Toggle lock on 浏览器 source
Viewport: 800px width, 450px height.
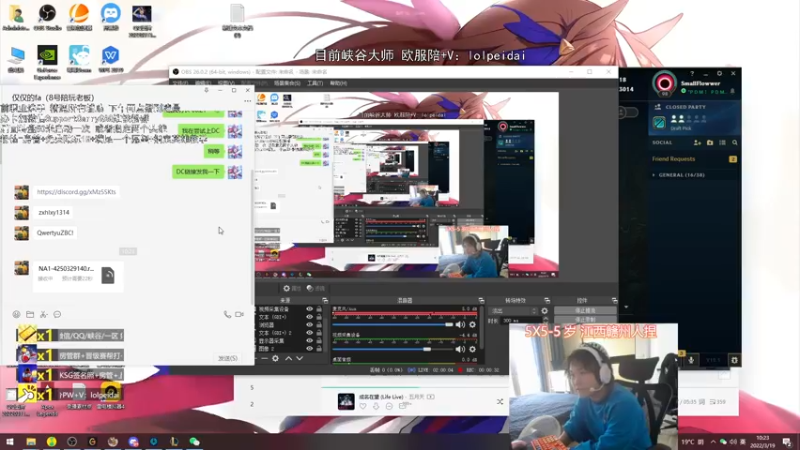(x=319, y=325)
